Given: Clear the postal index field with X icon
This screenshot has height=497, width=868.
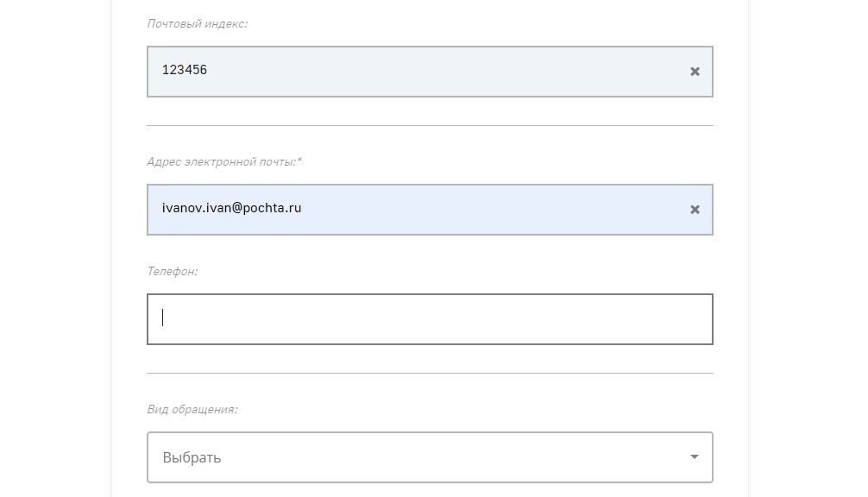Looking at the screenshot, I should (x=695, y=72).
